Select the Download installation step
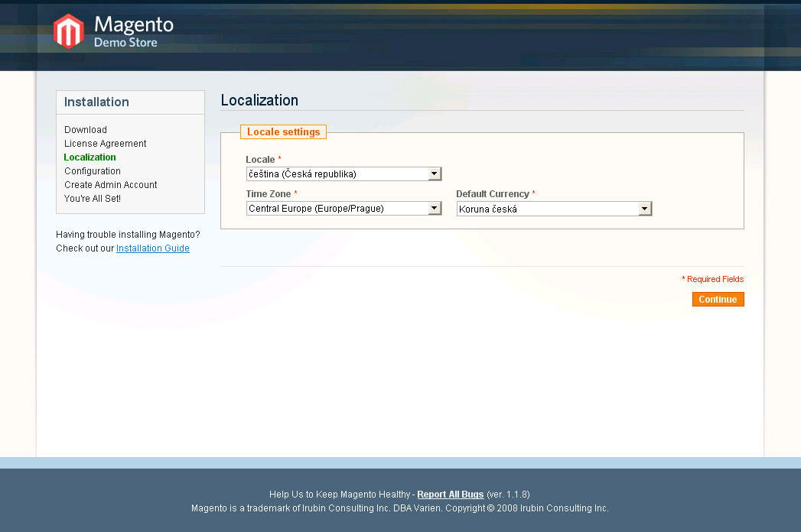 (86, 130)
